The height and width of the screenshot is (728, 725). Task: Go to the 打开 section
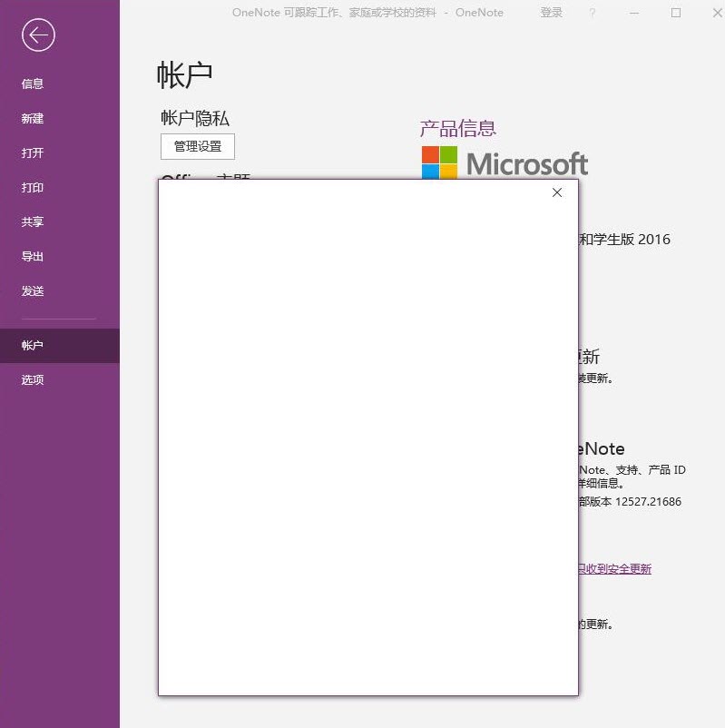[x=33, y=152]
